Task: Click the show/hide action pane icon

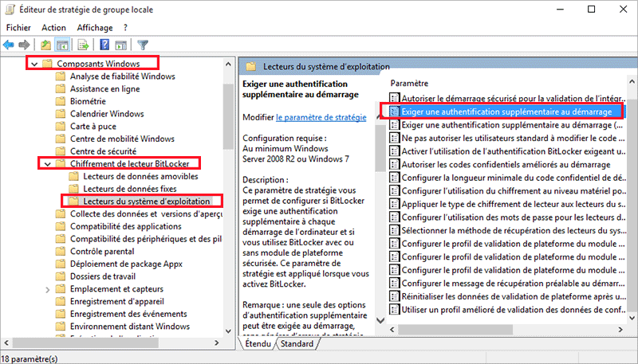Action: (121, 45)
